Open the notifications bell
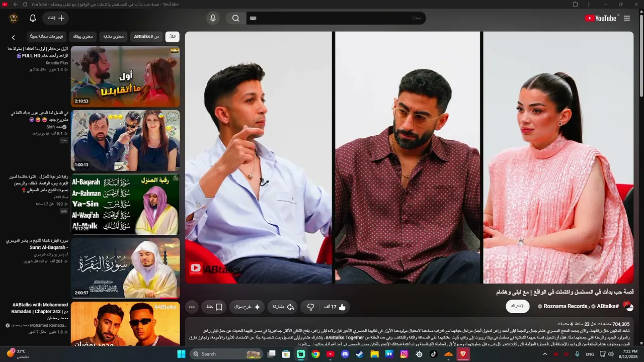 [33, 18]
